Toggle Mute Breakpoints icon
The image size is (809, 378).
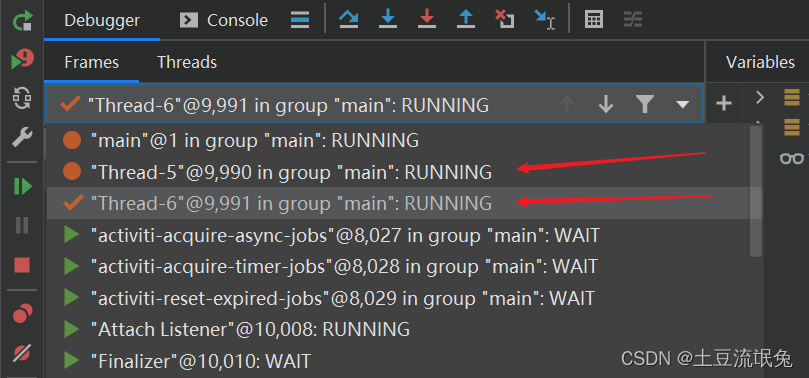click(22, 353)
